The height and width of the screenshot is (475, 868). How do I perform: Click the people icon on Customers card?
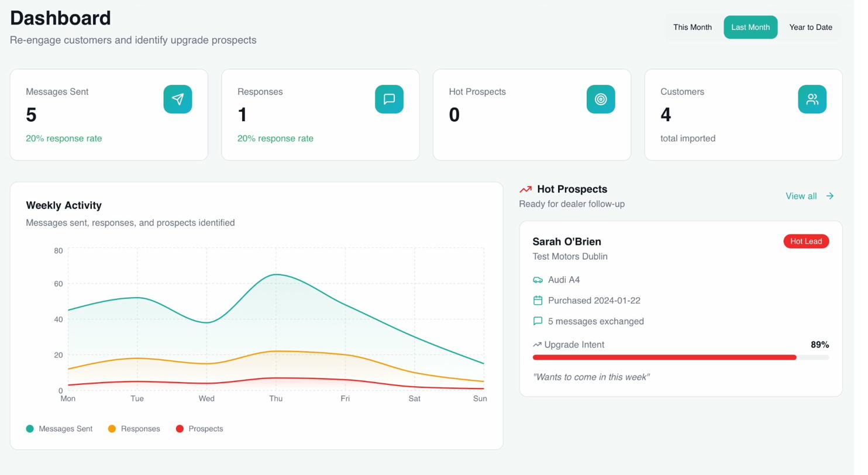(x=812, y=99)
